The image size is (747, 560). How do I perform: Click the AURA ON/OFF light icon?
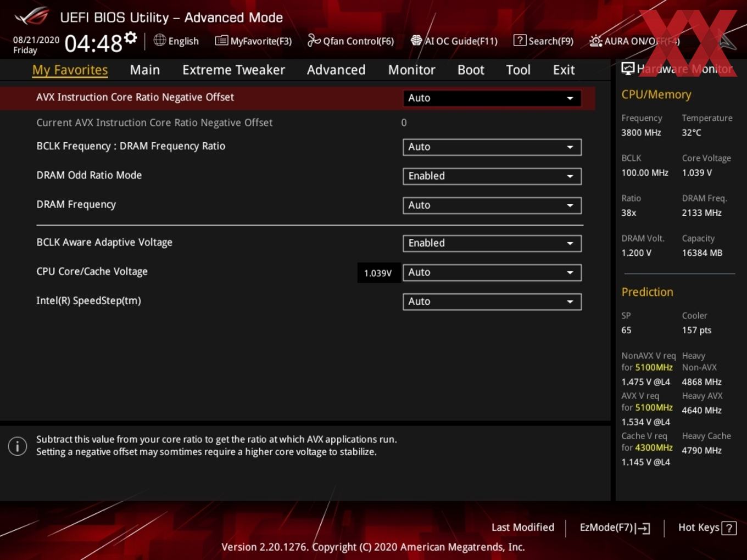[595, 41]
